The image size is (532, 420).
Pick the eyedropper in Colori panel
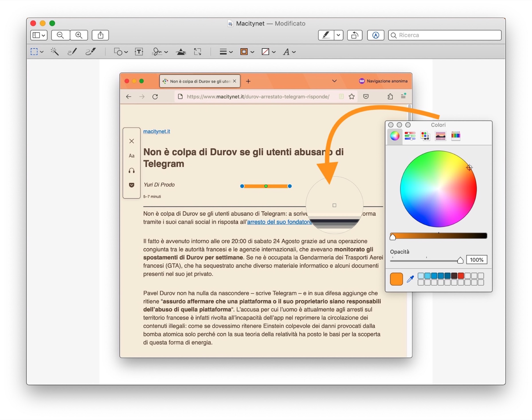click(x=410, y=279)
